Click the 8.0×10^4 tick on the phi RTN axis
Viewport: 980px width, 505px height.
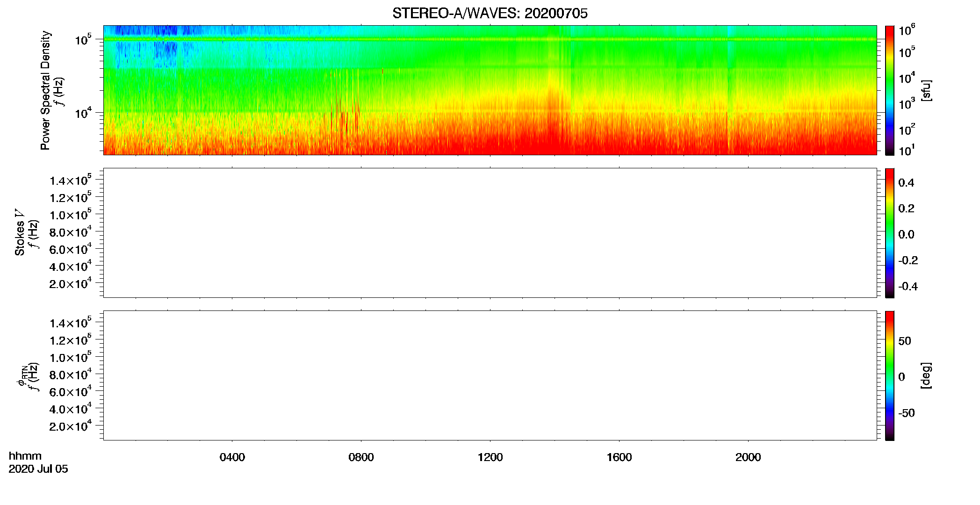click(x=71, y=374)
